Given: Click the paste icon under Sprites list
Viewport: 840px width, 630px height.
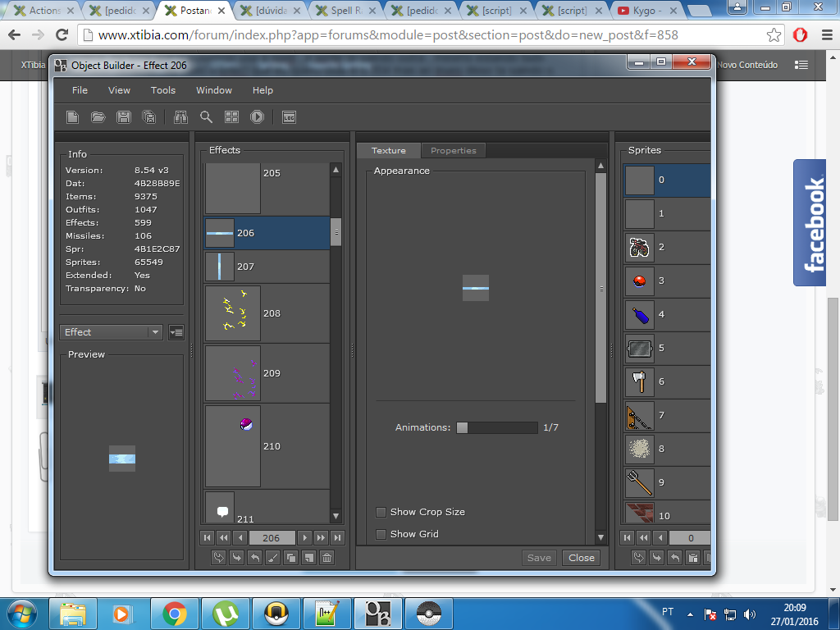Looking at the screenshot, I should tap(693, 558).
